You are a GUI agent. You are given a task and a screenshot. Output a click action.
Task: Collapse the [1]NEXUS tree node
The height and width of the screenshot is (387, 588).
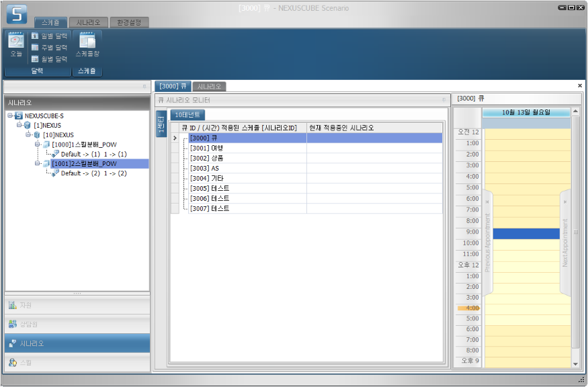tap(19, 125)
